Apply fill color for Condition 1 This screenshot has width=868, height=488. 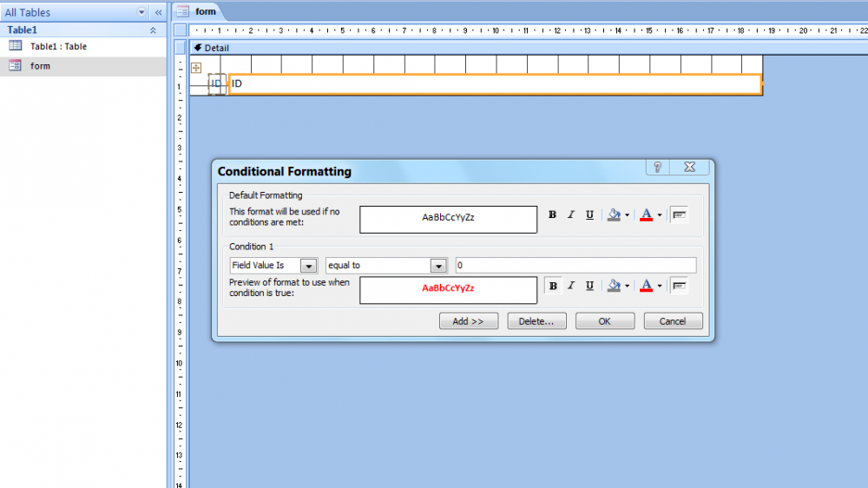(x=614, y=286)
